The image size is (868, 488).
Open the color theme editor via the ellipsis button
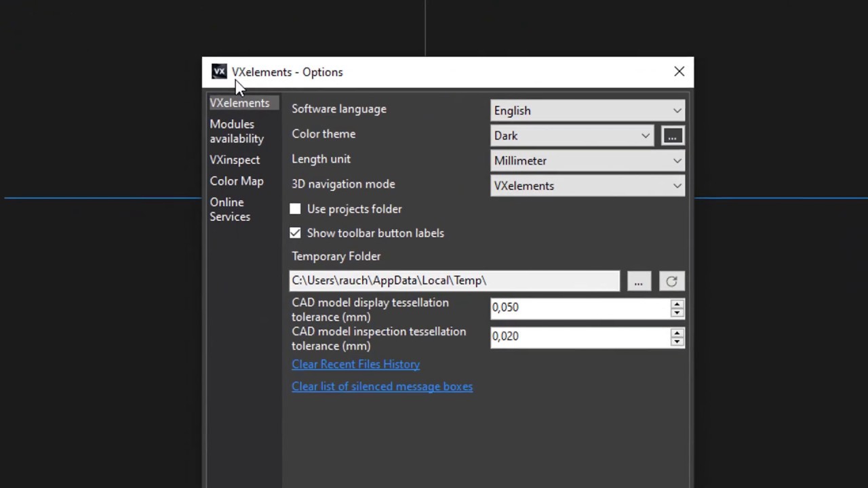[x=672, y=136]
